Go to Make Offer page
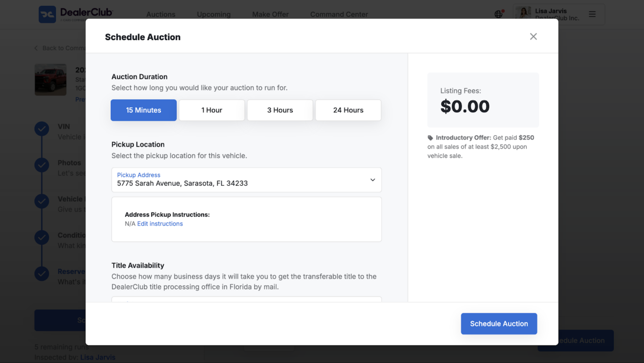 (x=270, y=14)
